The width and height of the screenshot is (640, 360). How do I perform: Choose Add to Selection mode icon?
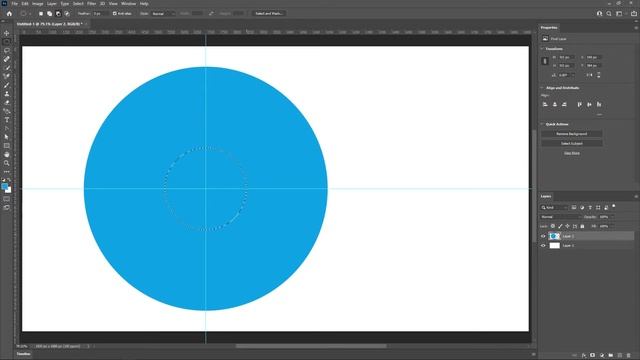coord(49,13)
